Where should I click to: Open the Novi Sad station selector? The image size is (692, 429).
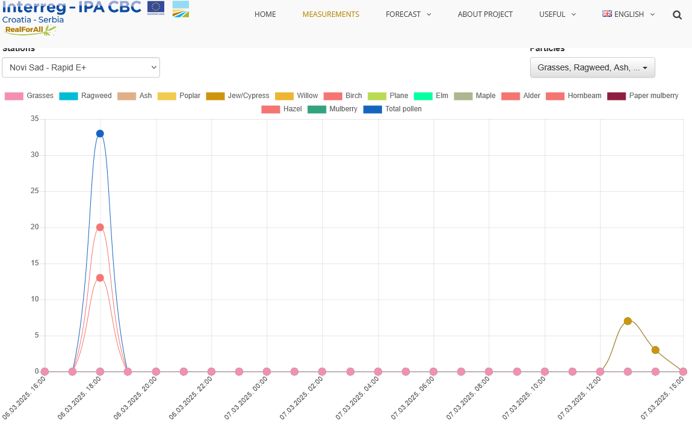pyautogui.click(x=81, y=68)
